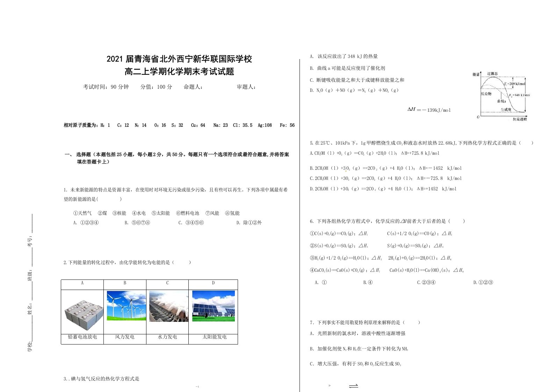This screenshot has width=555, height=392.
Task: Select option A ①②③④ in question 1
Action: (86, 223)
